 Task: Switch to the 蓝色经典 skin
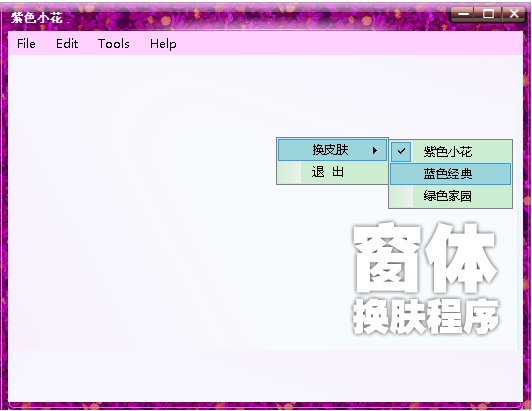click(x=451, y=174)
